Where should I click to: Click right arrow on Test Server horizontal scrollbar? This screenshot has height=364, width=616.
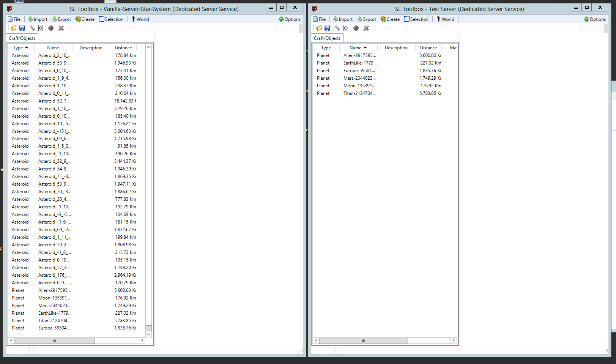point(454,341)
